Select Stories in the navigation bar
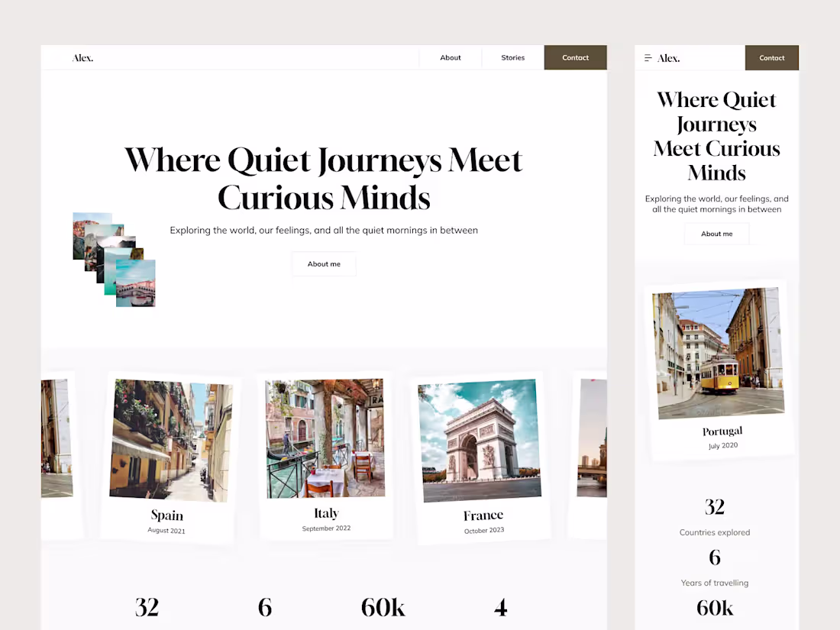The image size is (840, 630). point(512,57)
